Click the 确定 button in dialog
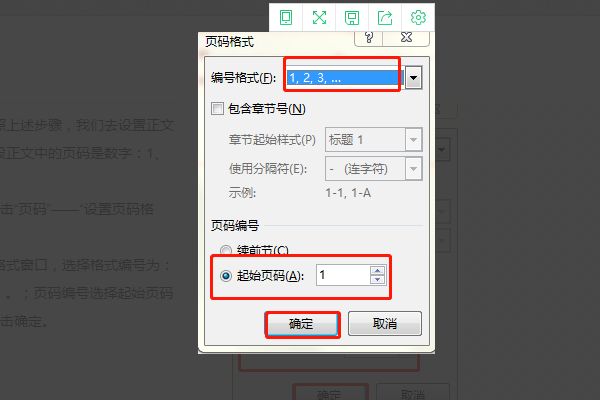The width and height of the screenshot is (600, 400). click(x=302, y=324)
